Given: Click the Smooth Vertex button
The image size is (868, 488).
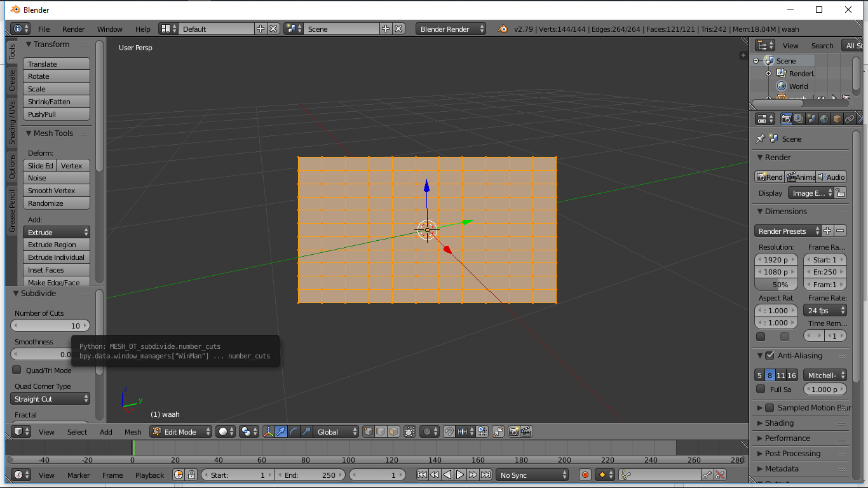Looking at the screenshot, I should 57,191.
